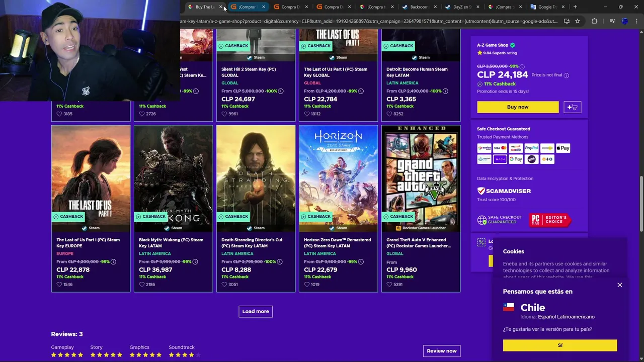The height and width of the screenshot is (362, 644).
Task: Open the browser profile avatar
Action: click(625, 21)
